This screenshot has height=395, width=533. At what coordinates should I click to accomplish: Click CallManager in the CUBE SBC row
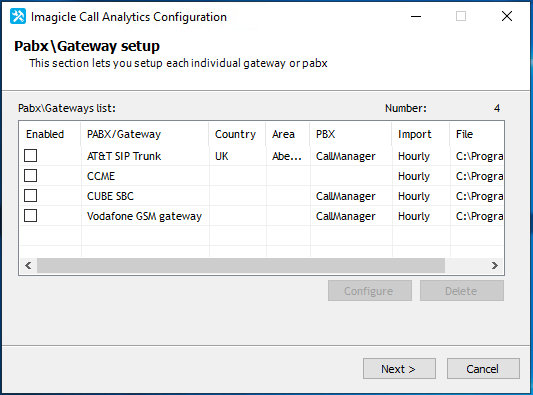coord(346,196)
